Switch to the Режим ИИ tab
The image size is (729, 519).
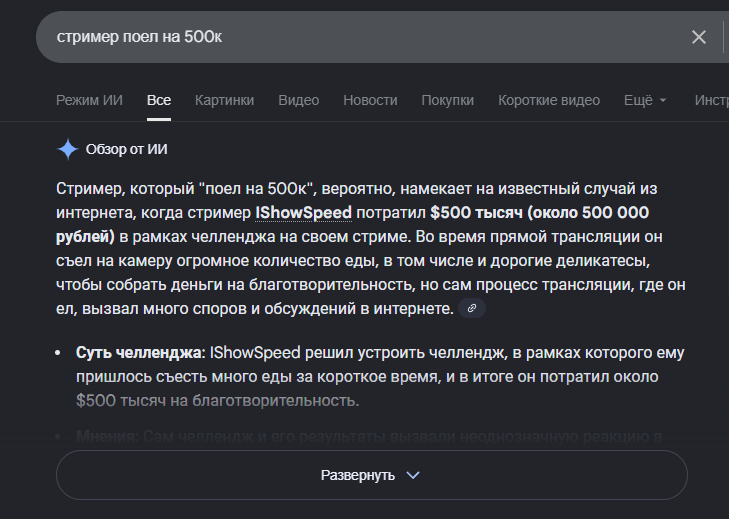coord(89,100)
